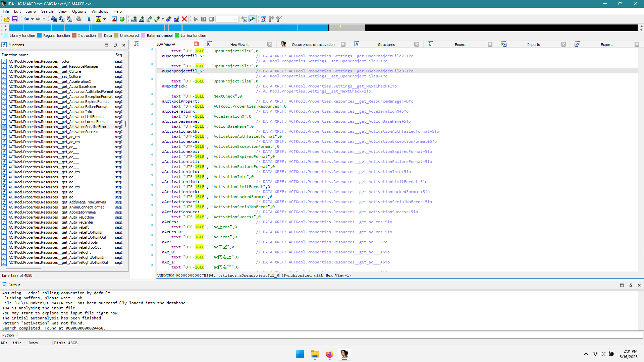644x362 pixels.
Task: Click the add breakpoint gray plus icon
Action: click(271, 19)
